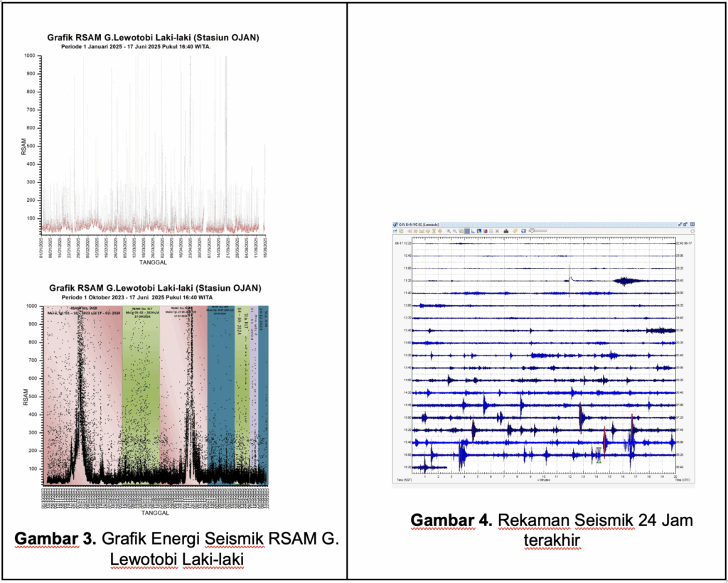This screenshot has width=728, height=583.
Task: Click the black binoculars toolbar icon
Action: [505, 231]
